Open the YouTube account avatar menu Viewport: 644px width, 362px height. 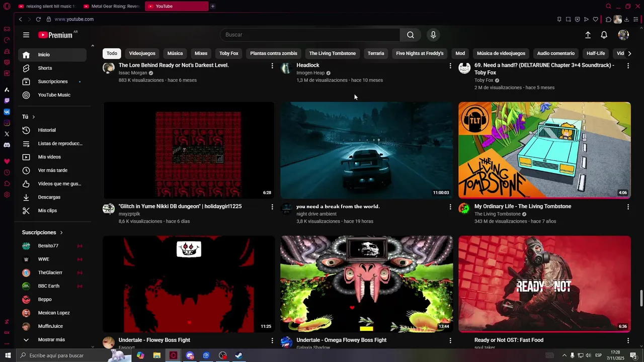623,35
